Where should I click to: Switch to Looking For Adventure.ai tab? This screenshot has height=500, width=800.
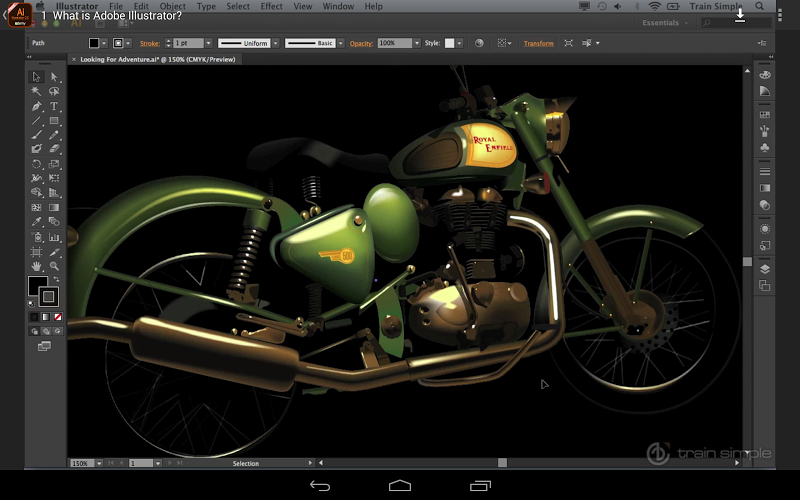pos(152,59)
